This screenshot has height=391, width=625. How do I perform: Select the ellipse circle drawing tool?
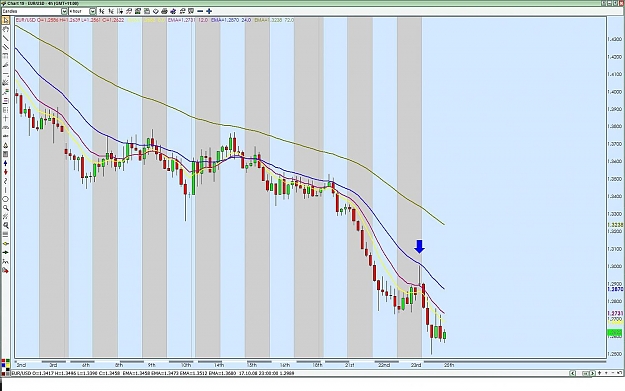6,198
